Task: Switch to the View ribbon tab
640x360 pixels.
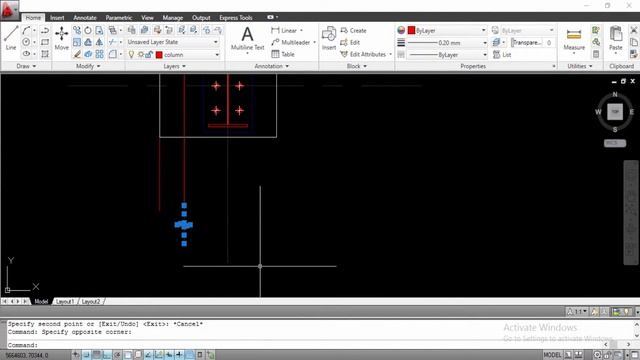Action: tap(147, 18)
